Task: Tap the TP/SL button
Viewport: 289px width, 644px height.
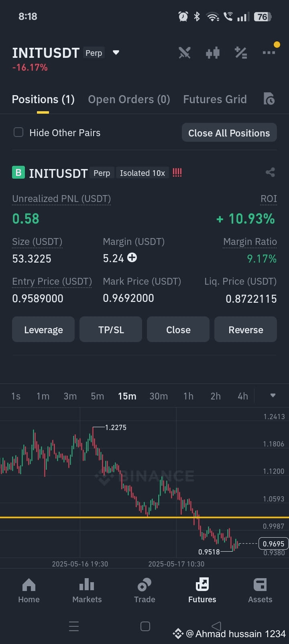Action: pos(111,330)
